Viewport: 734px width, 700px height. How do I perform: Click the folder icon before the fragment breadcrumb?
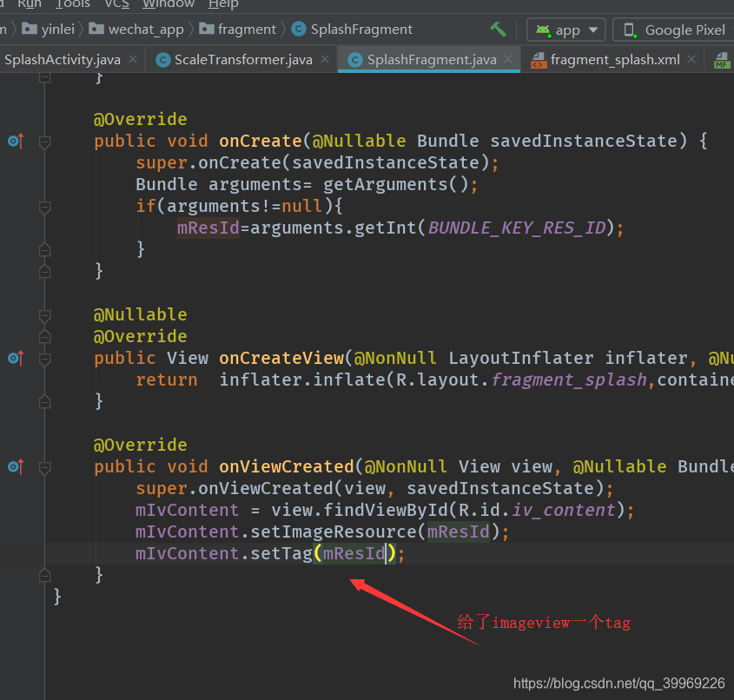click(206, 29)
